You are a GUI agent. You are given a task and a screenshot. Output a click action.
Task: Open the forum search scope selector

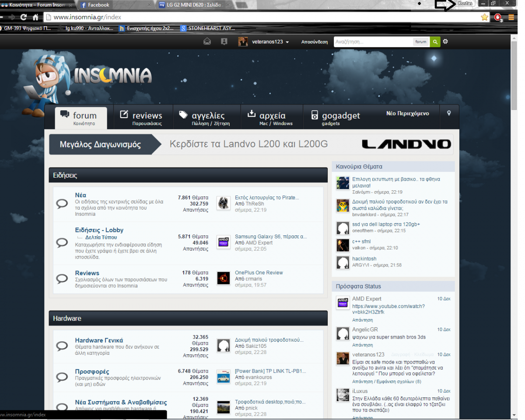[421, 42]
